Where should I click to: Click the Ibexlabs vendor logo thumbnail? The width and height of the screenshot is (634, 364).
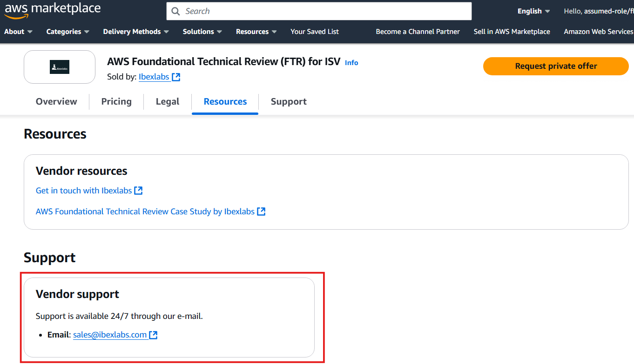click(60, 67)
